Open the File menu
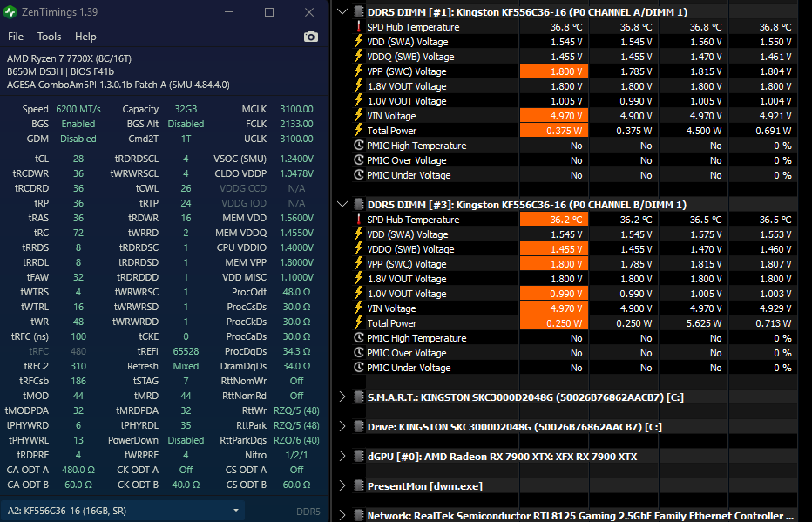The image size is (812, 522). [x=16, y=37]
